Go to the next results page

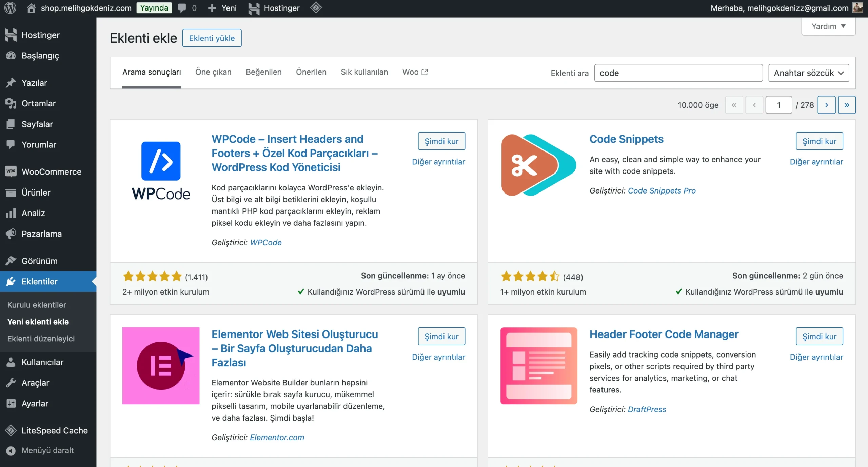826,105
